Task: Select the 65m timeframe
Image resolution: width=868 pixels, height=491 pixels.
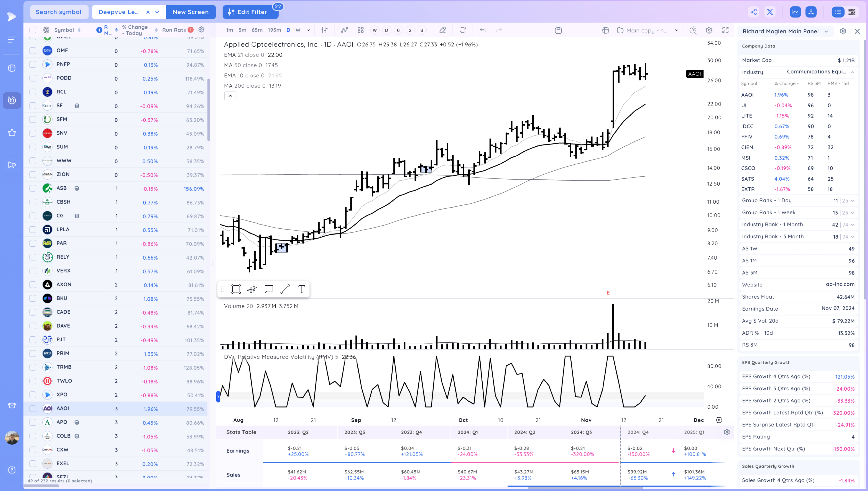Action: pyautogui.click(x=257, y=30)
